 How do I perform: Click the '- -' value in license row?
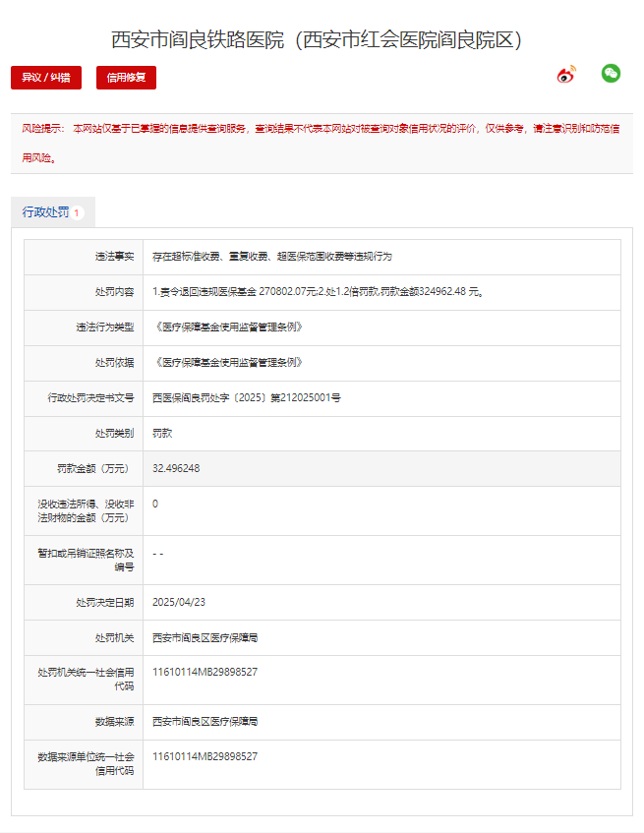tap(157, 554)
